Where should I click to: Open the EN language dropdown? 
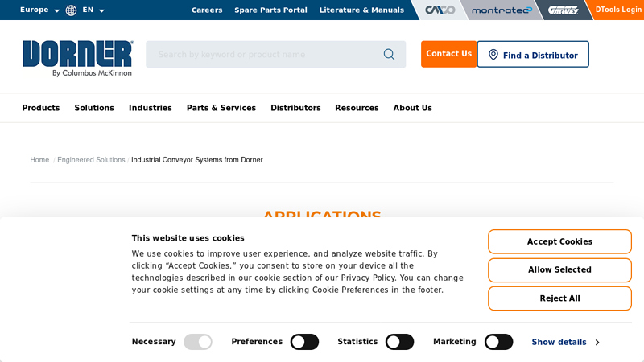point(93,10)
